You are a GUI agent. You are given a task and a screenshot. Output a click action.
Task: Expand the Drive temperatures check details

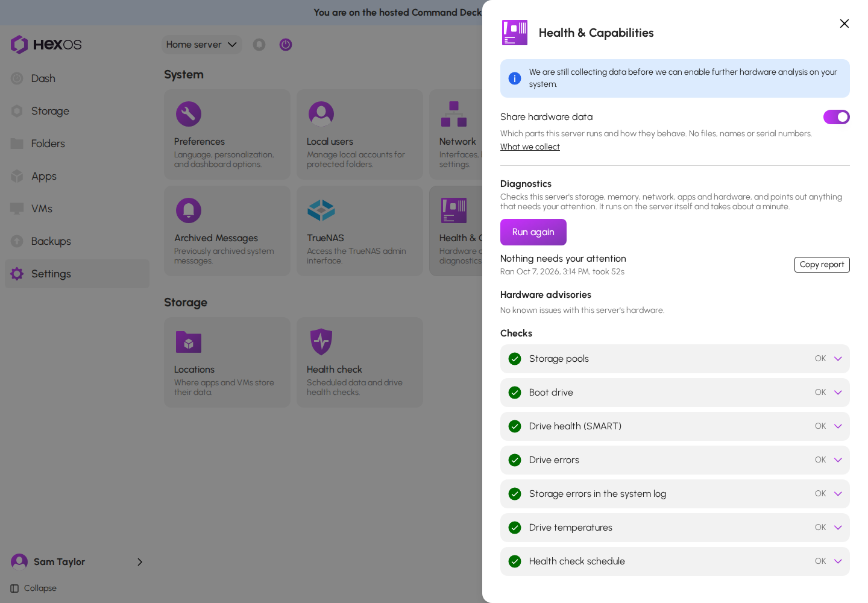tap(838, 528)
